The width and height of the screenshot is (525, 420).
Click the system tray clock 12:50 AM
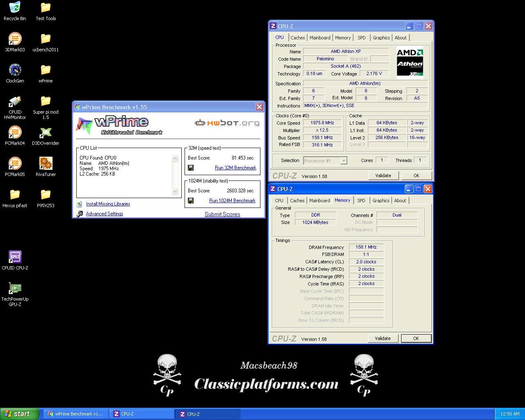click(510, 414)
